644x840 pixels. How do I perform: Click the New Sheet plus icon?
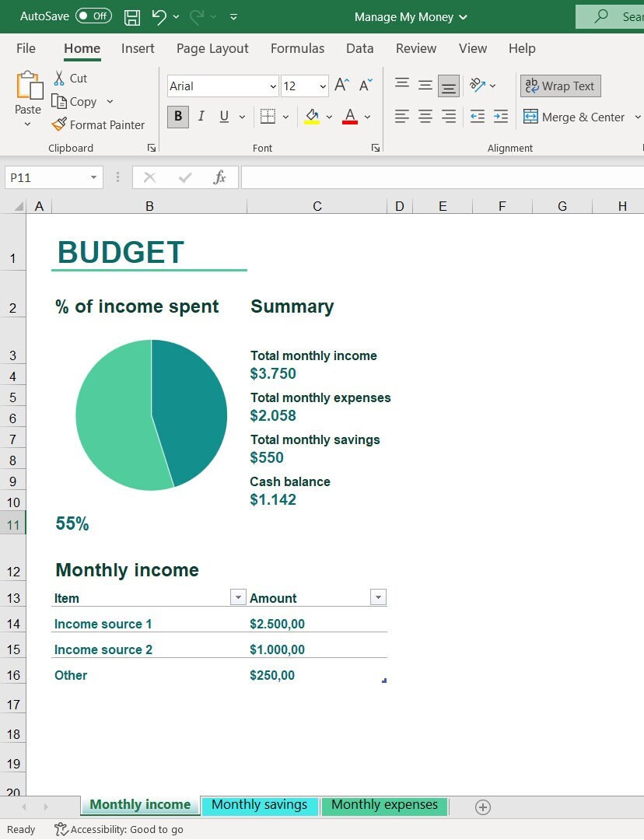pos(483,807)
